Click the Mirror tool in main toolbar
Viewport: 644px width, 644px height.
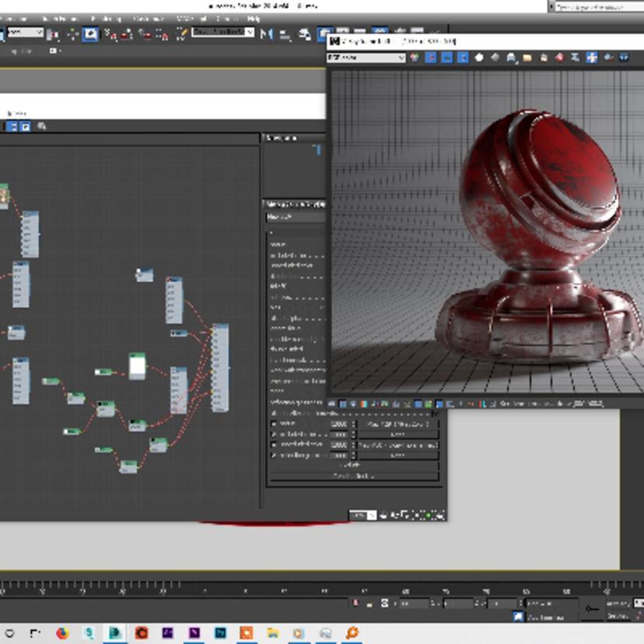tap(267, 33)
